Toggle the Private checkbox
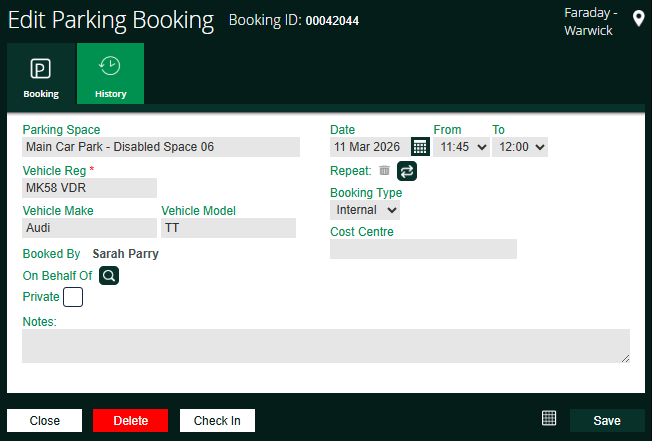The width and height of the screenshot is (652, 441). pyautogui.click(x=73, y=297)
